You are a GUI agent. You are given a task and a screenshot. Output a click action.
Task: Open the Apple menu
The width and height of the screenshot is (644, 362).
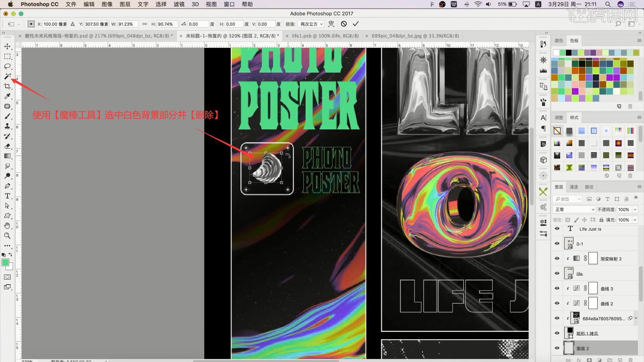click(x=10, y=4)
